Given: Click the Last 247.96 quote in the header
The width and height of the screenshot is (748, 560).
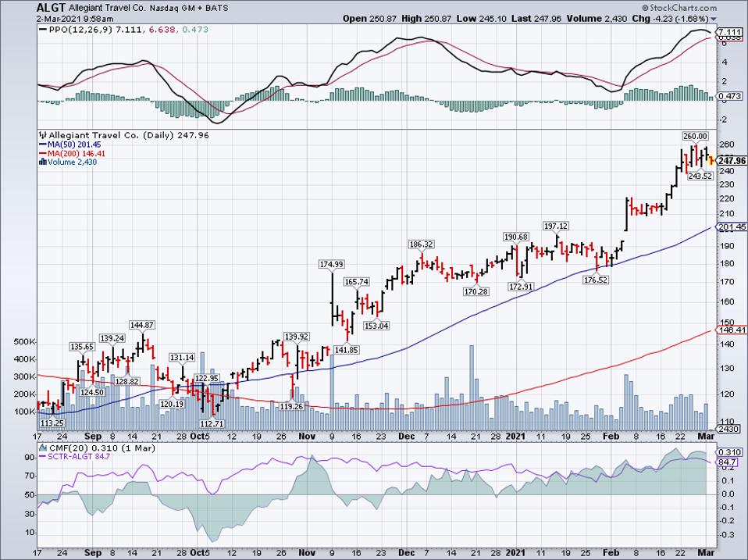Looking at the screenshot, I should (x=536, y=19).
